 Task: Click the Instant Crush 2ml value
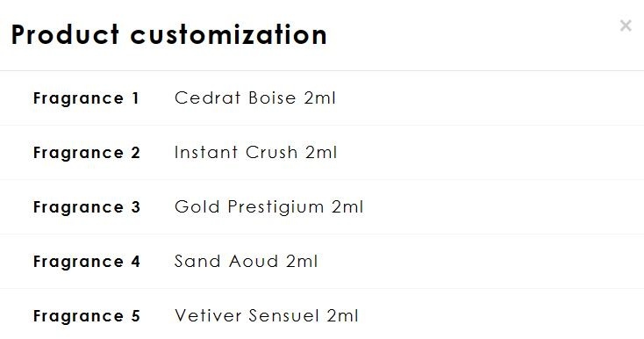click(x=255, y=153)
